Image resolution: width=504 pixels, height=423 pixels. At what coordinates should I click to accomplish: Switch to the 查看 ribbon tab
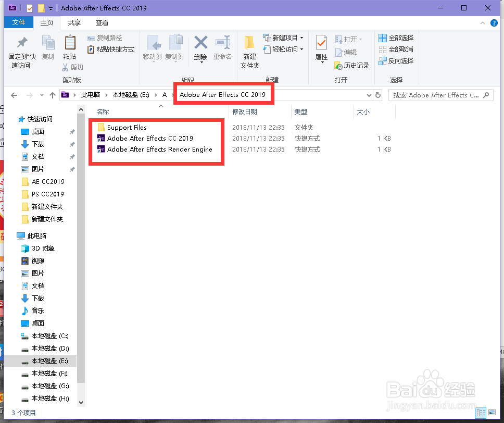pos(102,22)
